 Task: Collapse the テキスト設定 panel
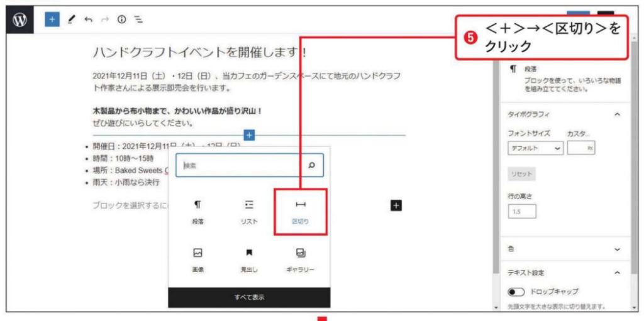click(617, 273)
